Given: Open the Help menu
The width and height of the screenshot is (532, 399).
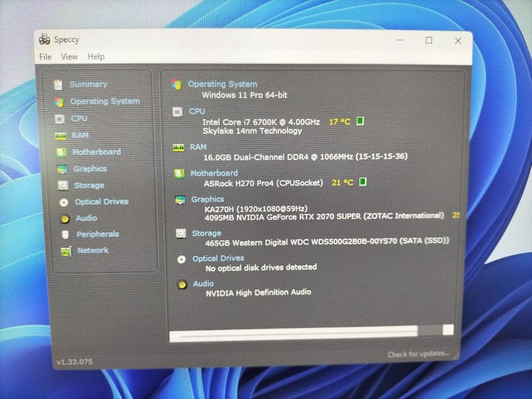Looking at the screenshot, I should coord(96,57).
